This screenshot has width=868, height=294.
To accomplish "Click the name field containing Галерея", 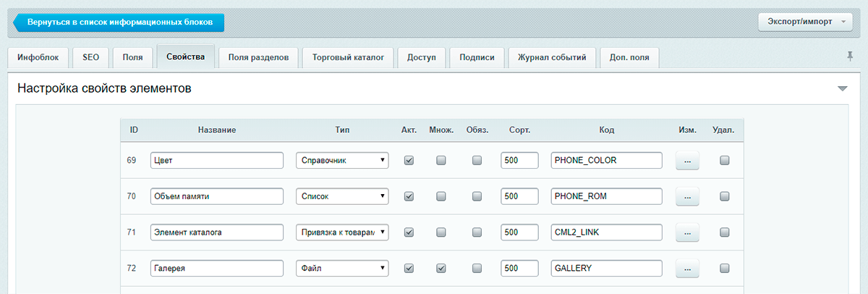I will coord(216,269).
